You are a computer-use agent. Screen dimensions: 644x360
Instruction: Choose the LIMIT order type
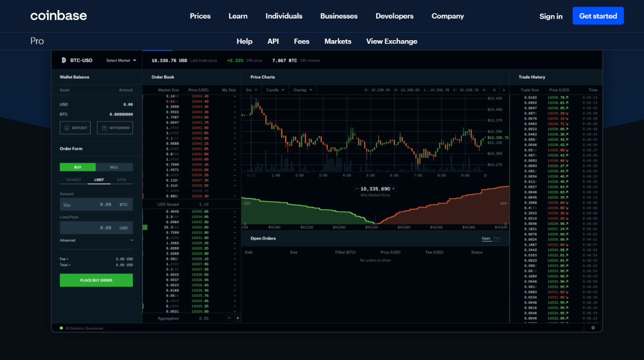pos(99,180)
